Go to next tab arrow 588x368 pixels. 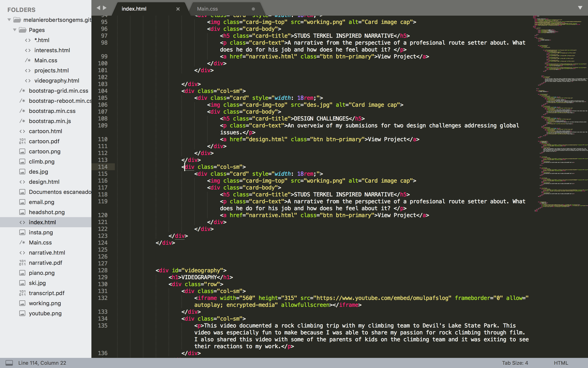(x=105, y=8)
